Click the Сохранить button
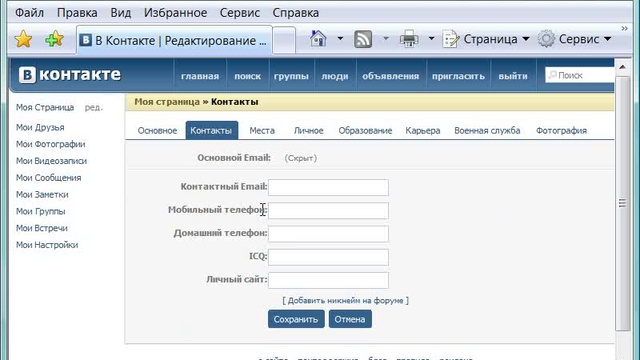Viewport: 640px width, 360px height. coord(296,319)
